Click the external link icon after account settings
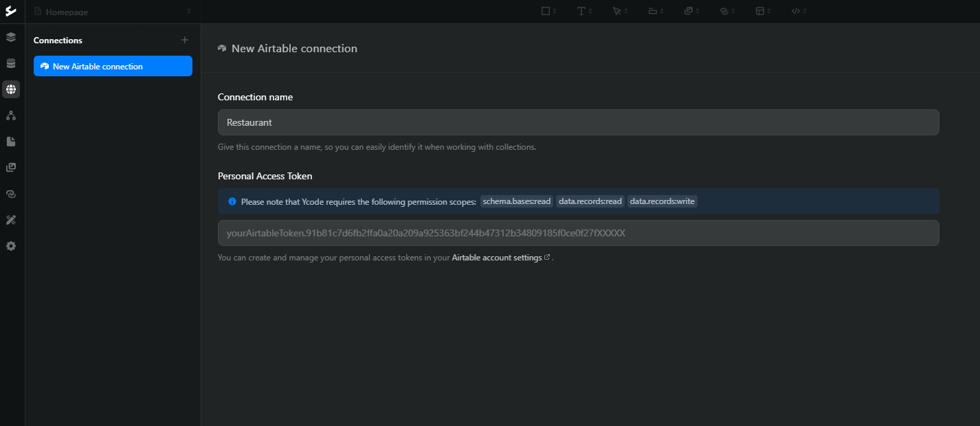Viewport: 980px width, 426px height. (547, 258)
